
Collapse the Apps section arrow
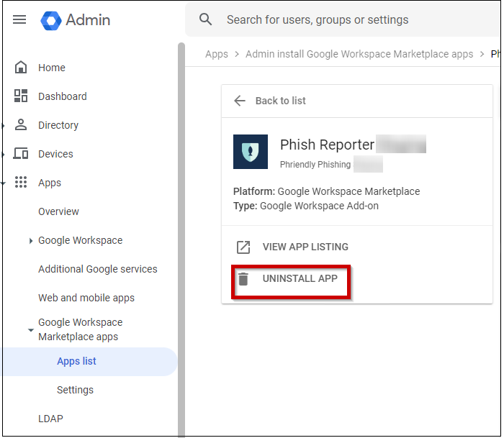point(3,183)
